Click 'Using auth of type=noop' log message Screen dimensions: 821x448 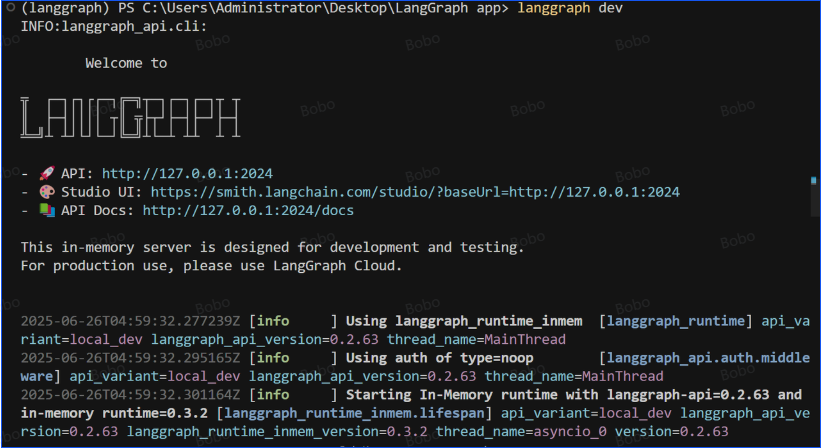click(x=439, y=358)
